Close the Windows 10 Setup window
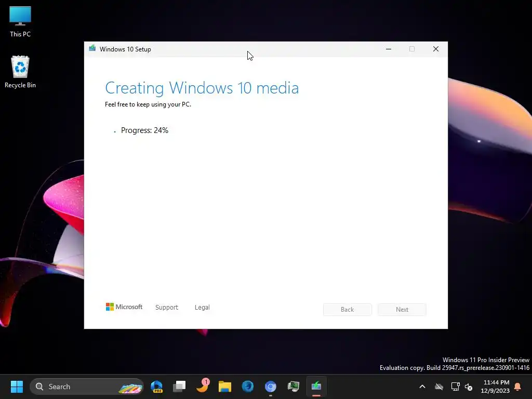Screen dimensions: 532x399 tap(436, 49)
